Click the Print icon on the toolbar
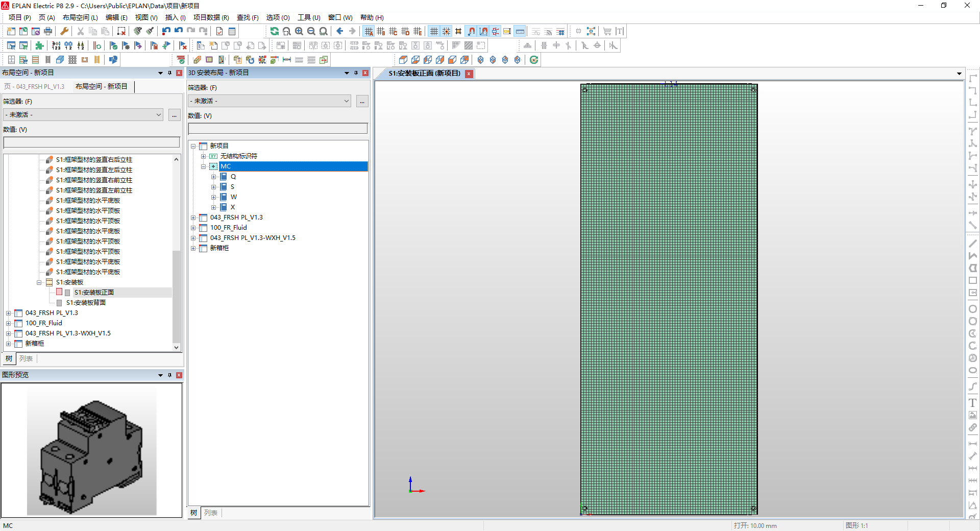The image size is (980, 531). (x=47, y=31)
